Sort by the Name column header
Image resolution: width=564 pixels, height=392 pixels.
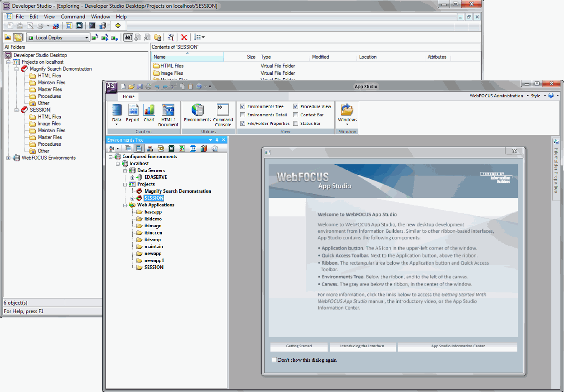pos(187,57)
